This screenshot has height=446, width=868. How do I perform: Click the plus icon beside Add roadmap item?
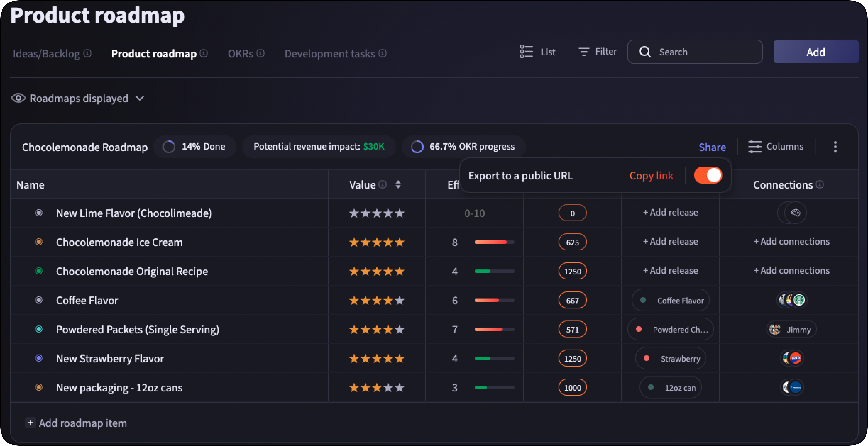pyautogui.click(x=30, y=423)
